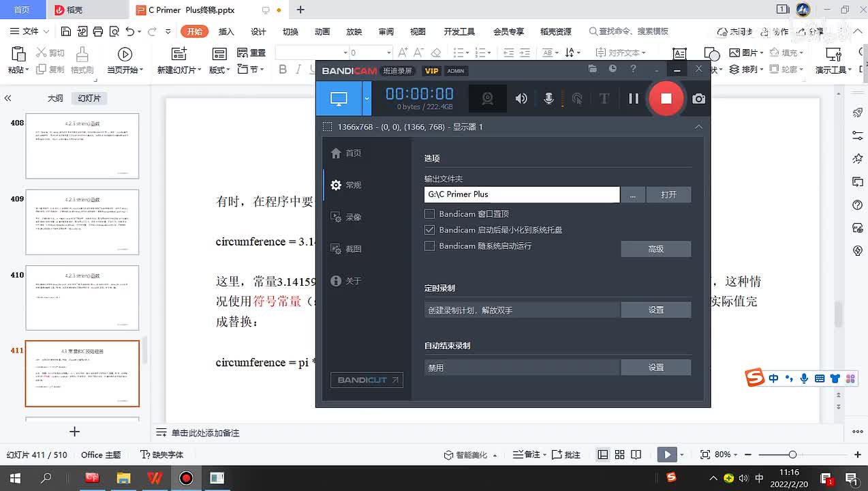Open Bandicam schedule clock icon in title bar
This screenshot has height=491, width=868.
tap(613, 69)
